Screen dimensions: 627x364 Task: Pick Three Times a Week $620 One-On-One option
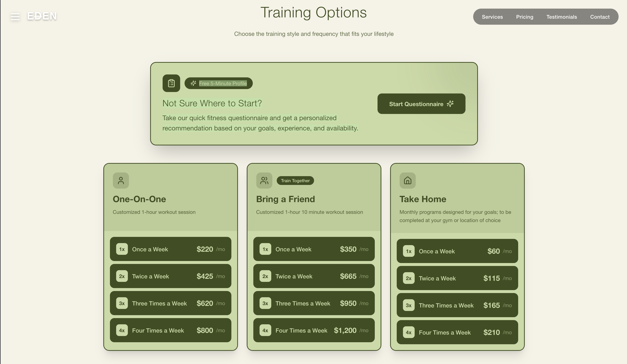click(x=171, y=303)
